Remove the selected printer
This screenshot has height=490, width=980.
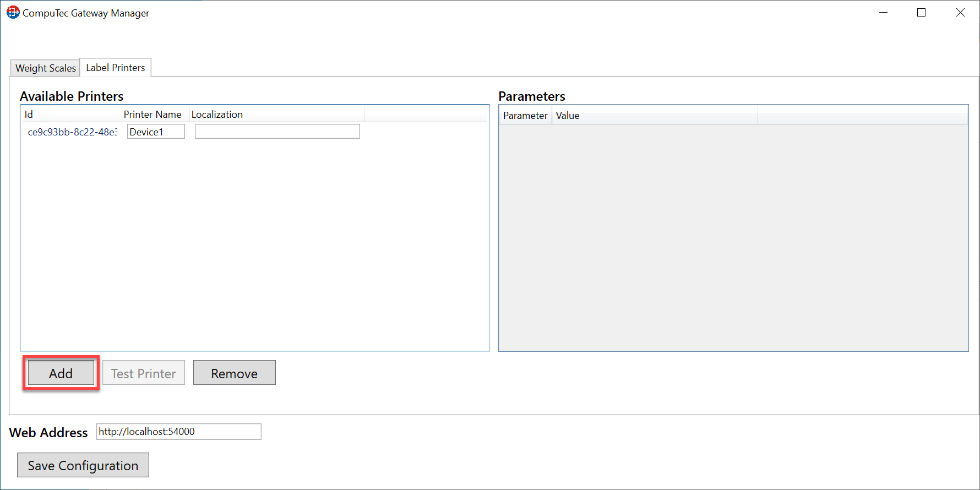[234, 373]
